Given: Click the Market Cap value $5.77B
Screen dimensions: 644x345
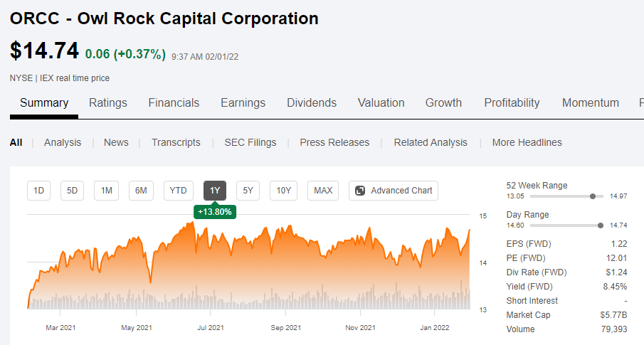Looking at the screenshot, I should 613,315.
